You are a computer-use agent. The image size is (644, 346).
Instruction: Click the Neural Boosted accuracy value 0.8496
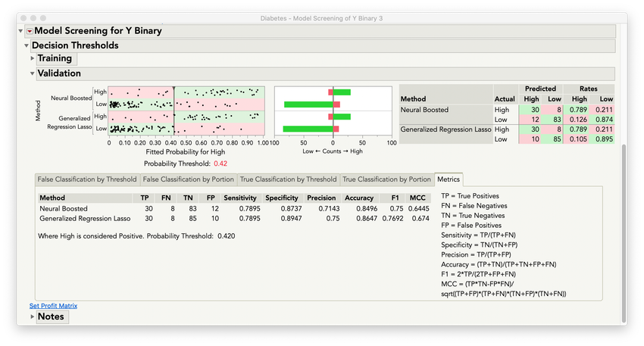[x=367, y=209]
